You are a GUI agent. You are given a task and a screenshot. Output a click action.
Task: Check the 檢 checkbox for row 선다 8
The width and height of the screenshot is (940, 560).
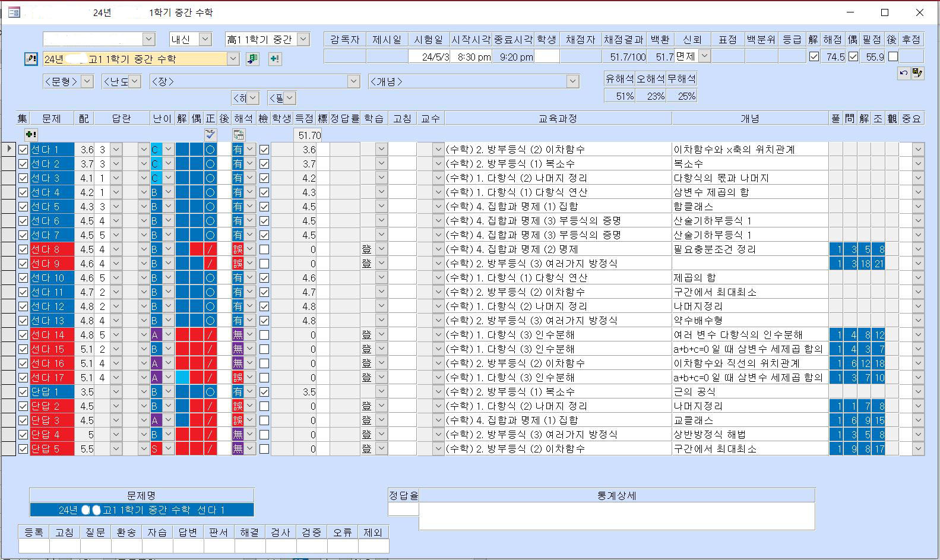(264, 249)
